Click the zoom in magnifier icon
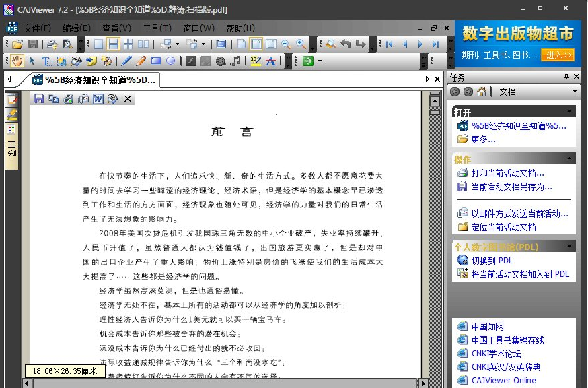 [x=301, y=44]
